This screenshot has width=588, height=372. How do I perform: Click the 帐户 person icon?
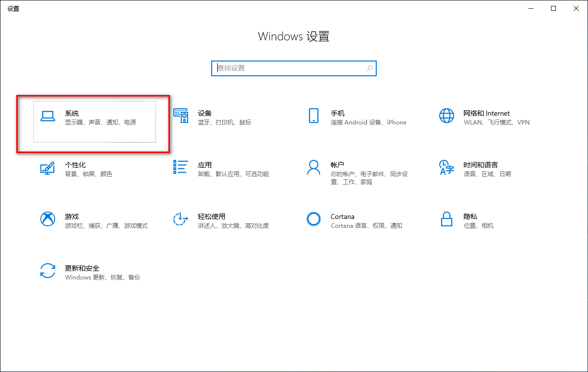[314, 167]
